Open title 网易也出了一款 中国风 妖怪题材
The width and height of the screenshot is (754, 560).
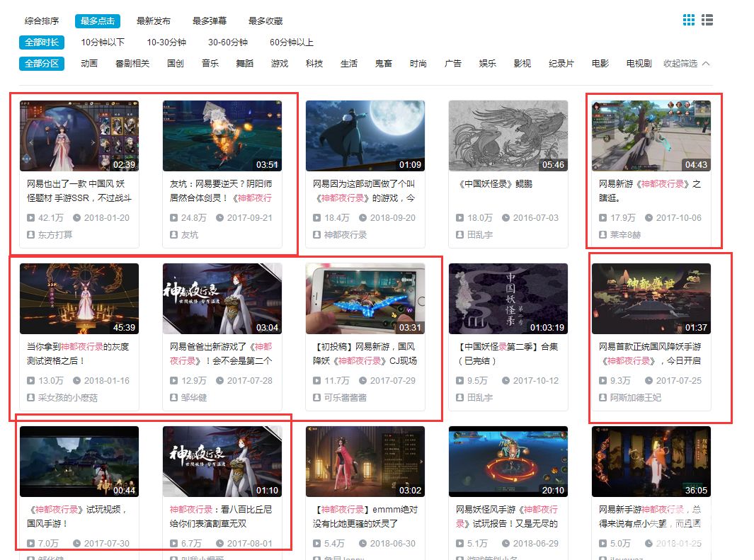point(79,191)
